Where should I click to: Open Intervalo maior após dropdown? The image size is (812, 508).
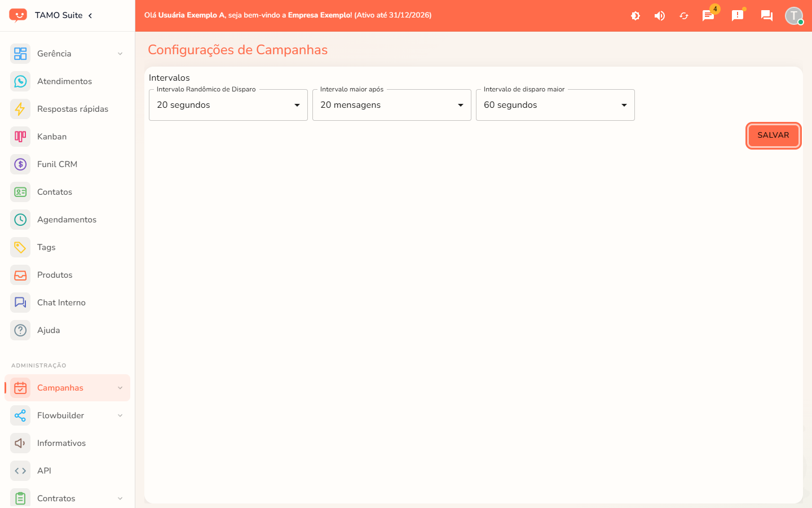[392, 105]
